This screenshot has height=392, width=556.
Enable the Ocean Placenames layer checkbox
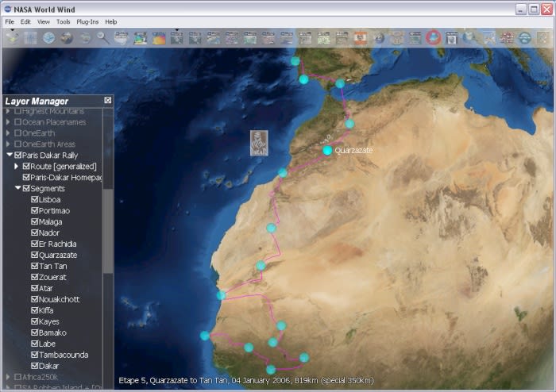17,122
